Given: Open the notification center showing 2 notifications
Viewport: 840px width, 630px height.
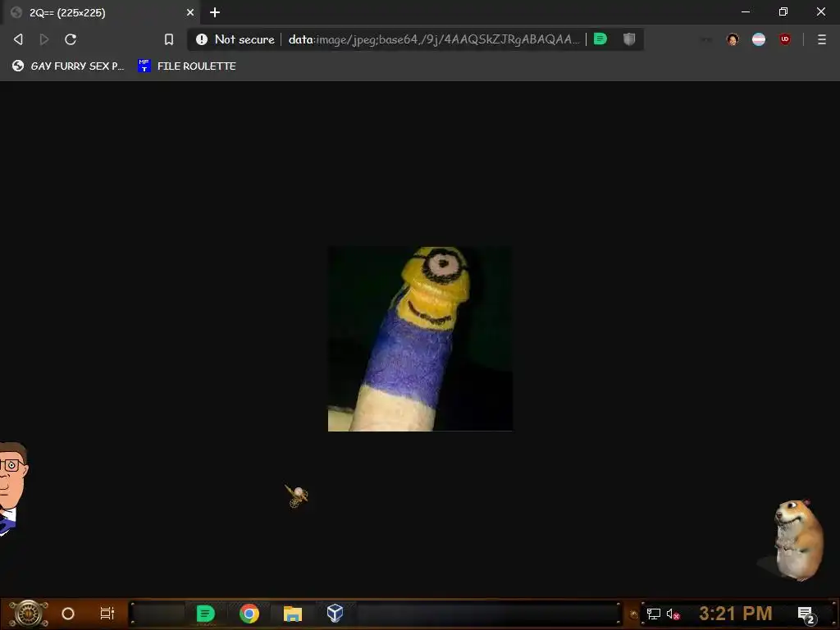Looking at the screenshot, I should (x=806, y=614).
